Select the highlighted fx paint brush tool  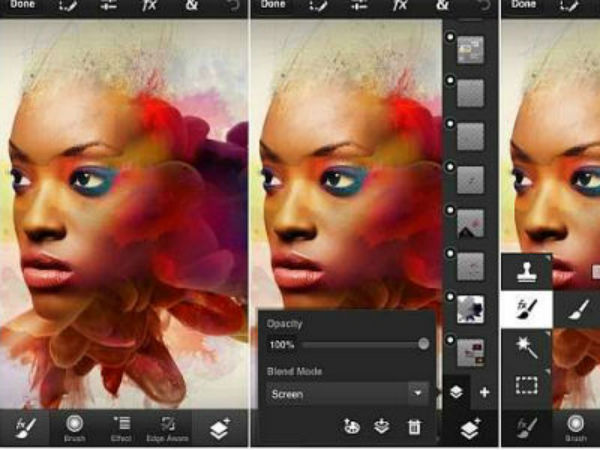click(525, 308)
